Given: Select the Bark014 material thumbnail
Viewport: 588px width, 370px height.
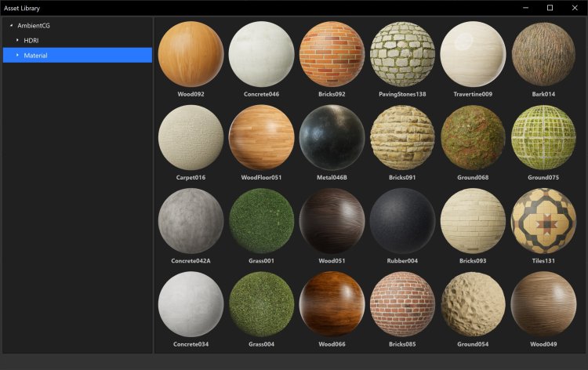Looking at the screenshot, I should coord(543,54).
